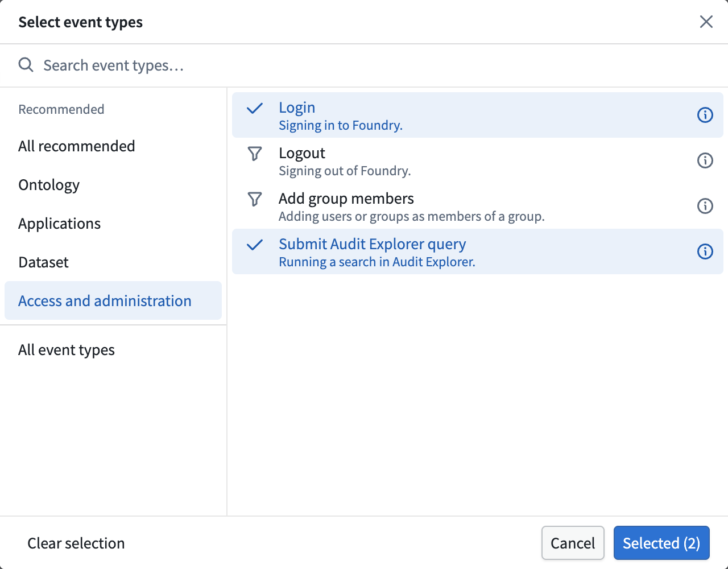Click the info icon for Login
This screenshot has height=569, width=728.
[705, 115]
